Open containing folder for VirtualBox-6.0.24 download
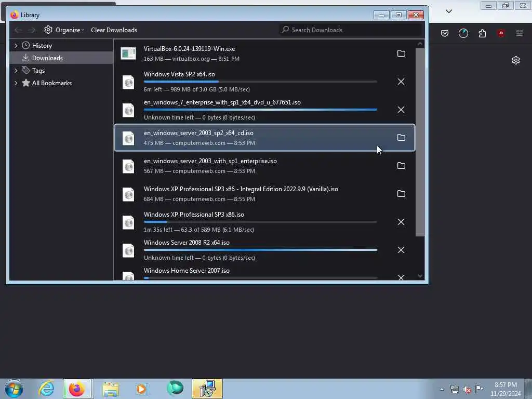 [x=401, y=54]
